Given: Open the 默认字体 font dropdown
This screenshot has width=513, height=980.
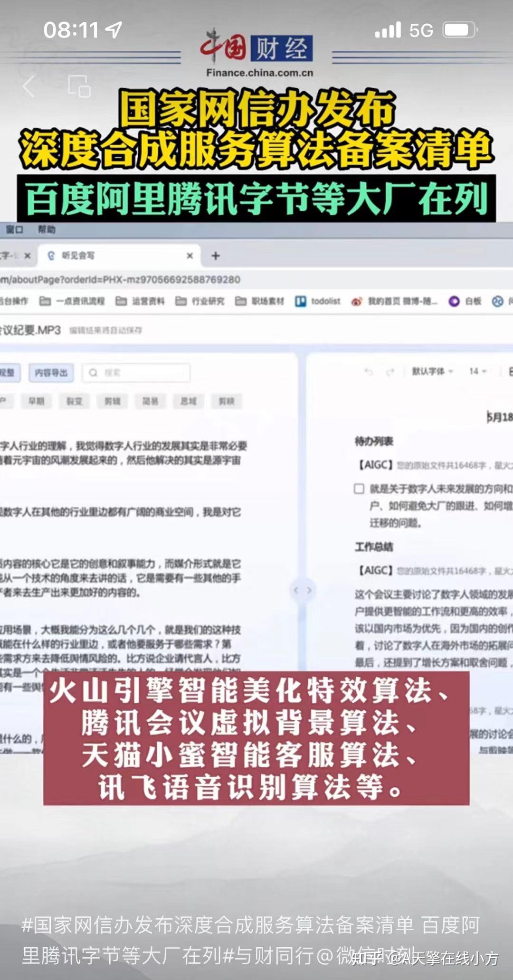Looking at the screenshot, I should tap(432, 371).
